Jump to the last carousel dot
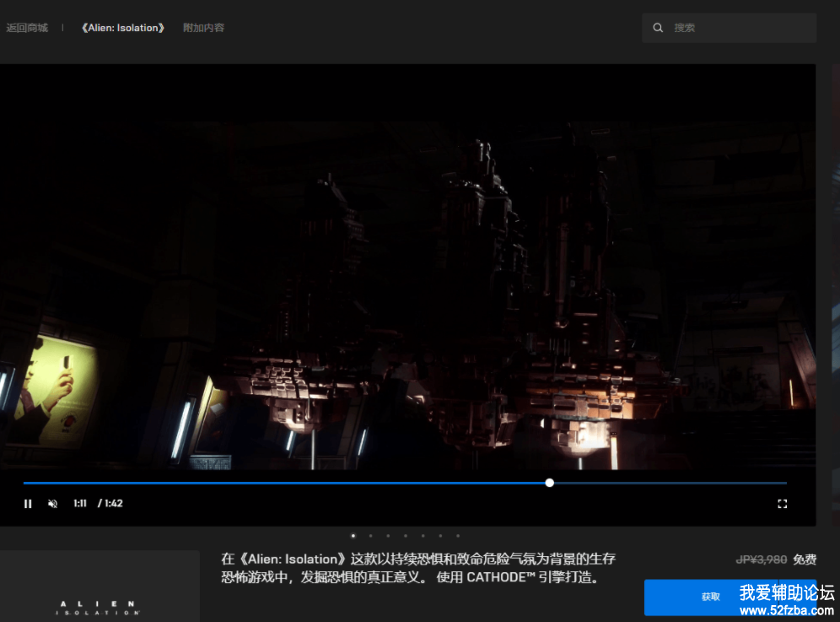 pyautogui.click(x=458, y=535)
